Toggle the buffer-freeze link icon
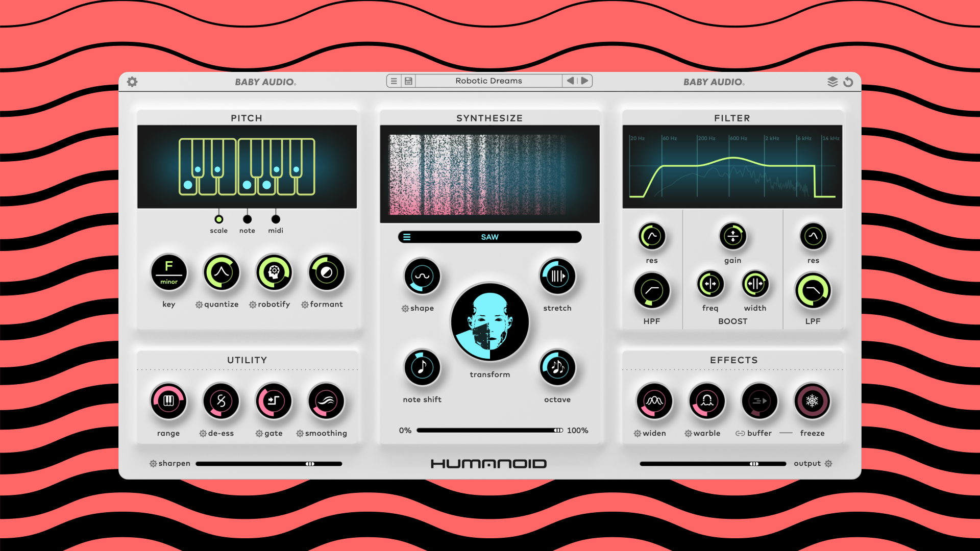This screenshot has height=551, width=980. coord(740,433)
